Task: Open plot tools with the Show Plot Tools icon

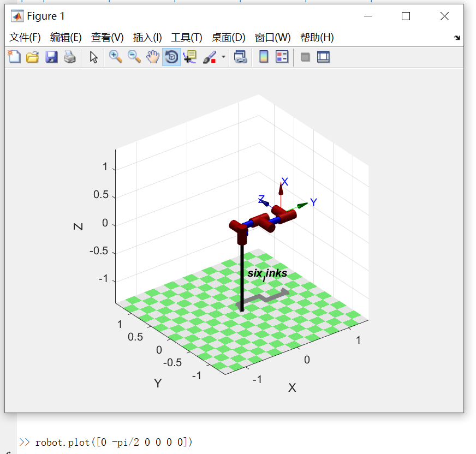Action: [323, 57]
